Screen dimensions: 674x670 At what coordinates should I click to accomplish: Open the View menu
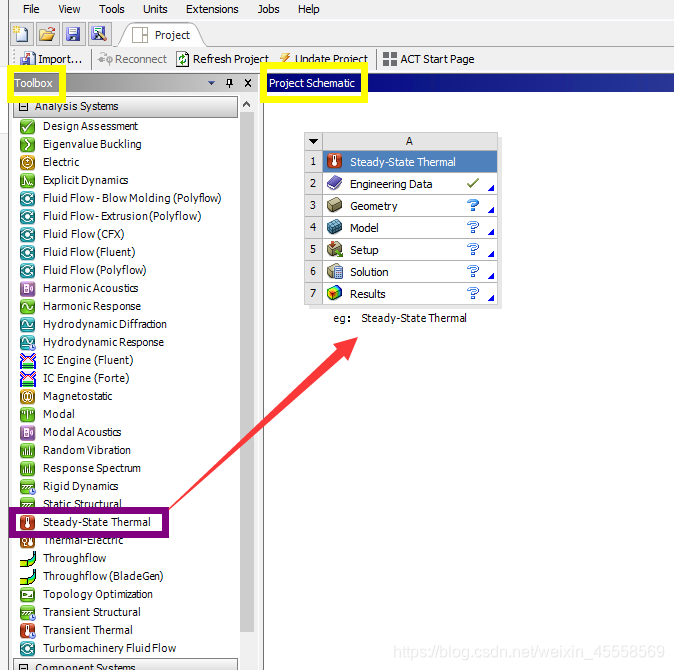point(69,9)
